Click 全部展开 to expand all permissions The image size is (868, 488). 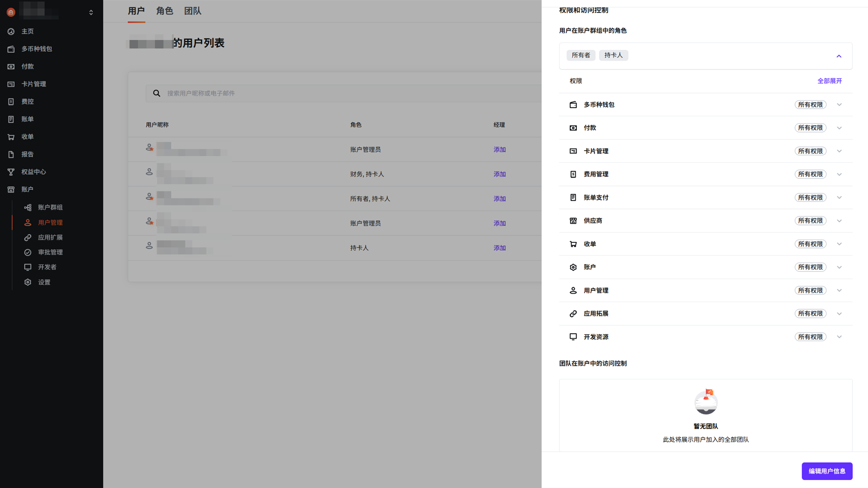click(x=829, y=81)
